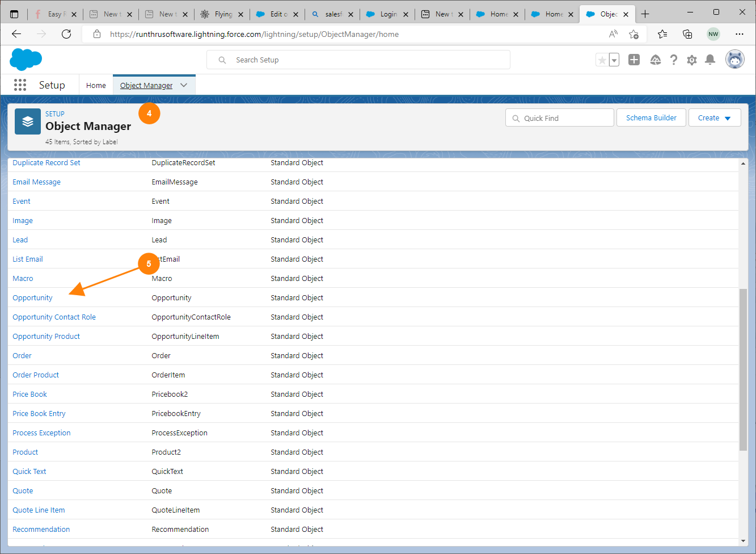
Task: Open the Setup gear menu
Action: pyautogui.click(x=691, y=60)
